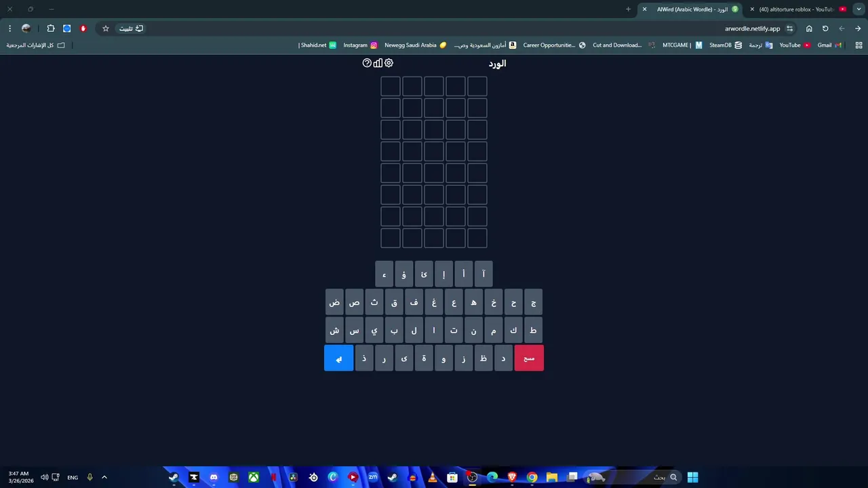Open File Explorer from the taskbar
Screen dimensions: 868x488
552,477
